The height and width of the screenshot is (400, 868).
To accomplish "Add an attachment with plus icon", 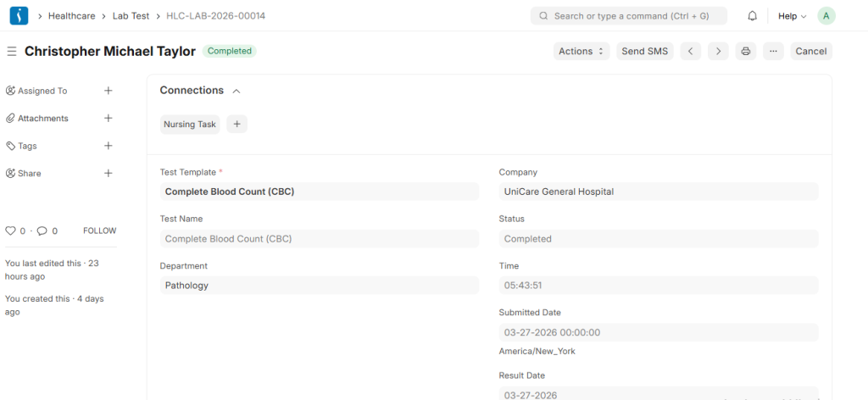I will click(x=108, y=119).
